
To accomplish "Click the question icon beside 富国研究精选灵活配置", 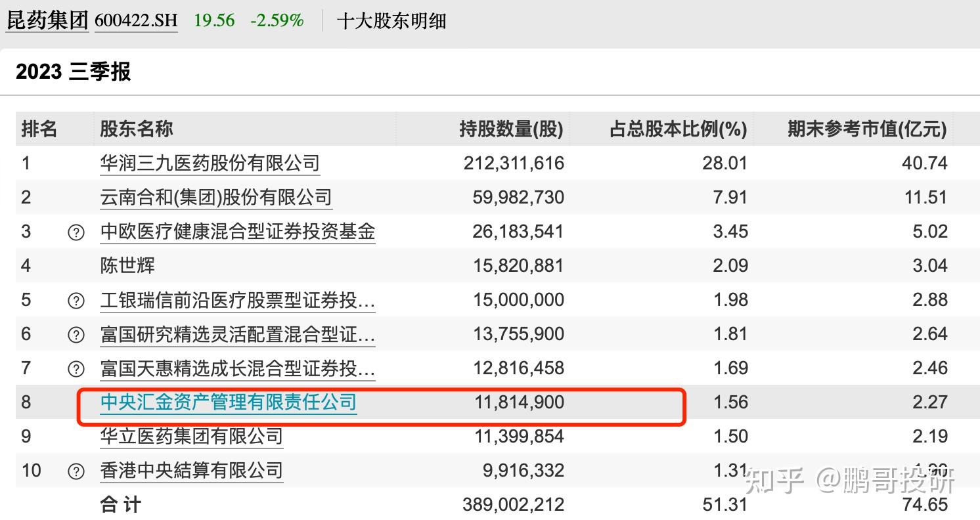I will pos(76,335).
